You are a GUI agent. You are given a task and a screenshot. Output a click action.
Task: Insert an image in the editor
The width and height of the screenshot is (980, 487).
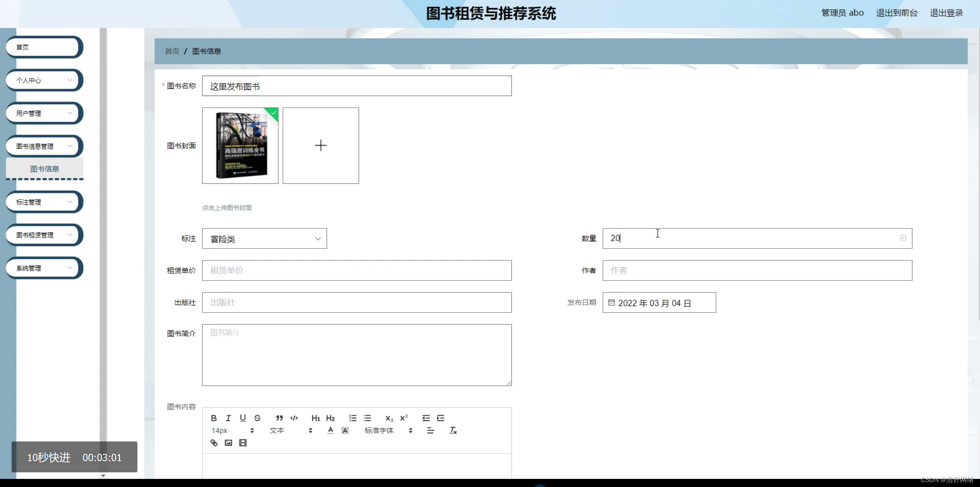pos(228,443)
